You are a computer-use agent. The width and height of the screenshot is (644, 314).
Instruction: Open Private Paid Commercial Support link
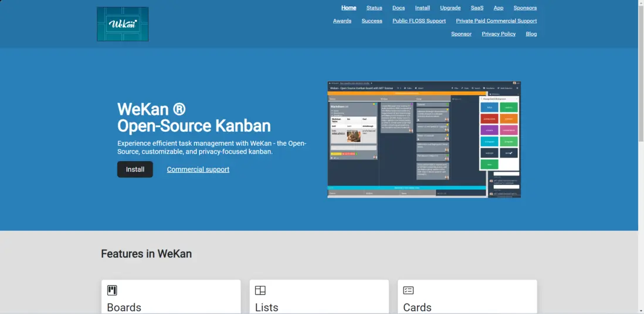pos(496,21)
